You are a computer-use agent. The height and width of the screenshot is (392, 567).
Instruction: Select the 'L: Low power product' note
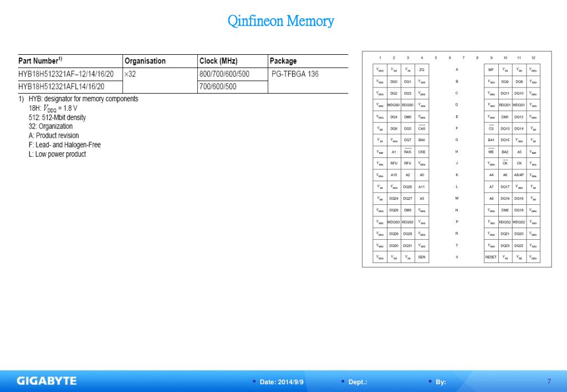[x=57, y=154]
